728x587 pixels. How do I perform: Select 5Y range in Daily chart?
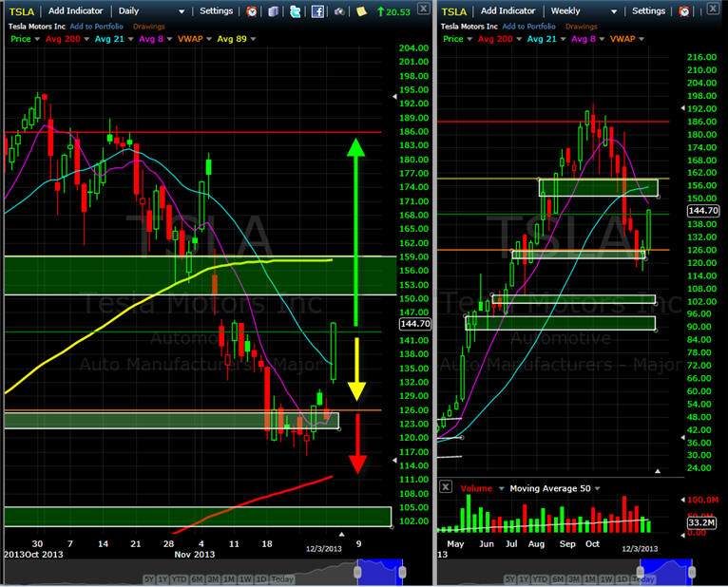coord(148,579)
